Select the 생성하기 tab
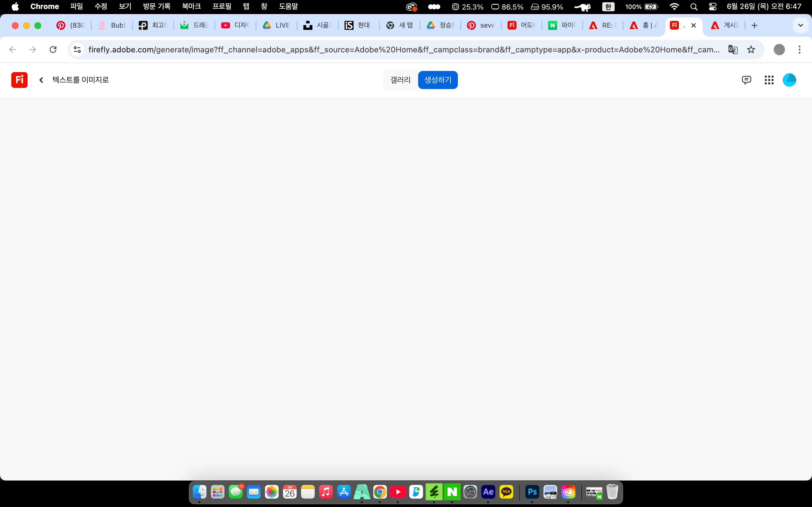Screen dimensions: 812x507 (x=438, y=80)
